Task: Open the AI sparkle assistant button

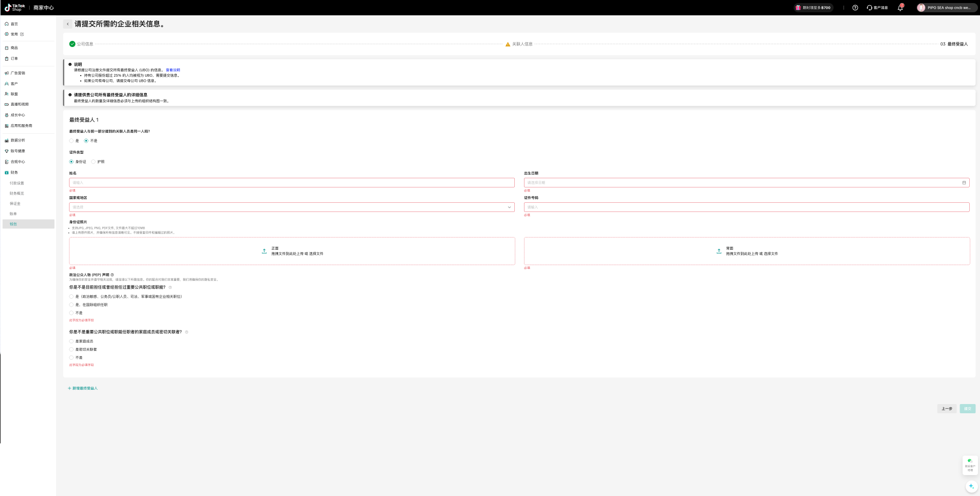Action: click(971, 486)
